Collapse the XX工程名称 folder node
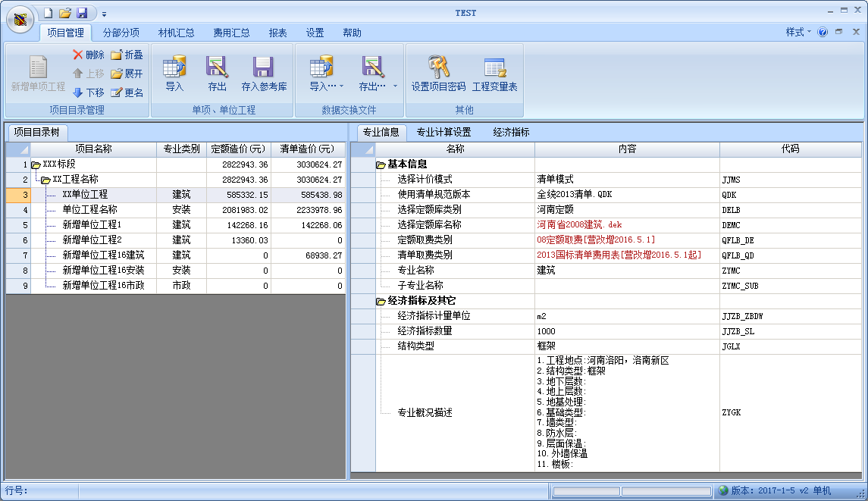 [x=46, y=180]
